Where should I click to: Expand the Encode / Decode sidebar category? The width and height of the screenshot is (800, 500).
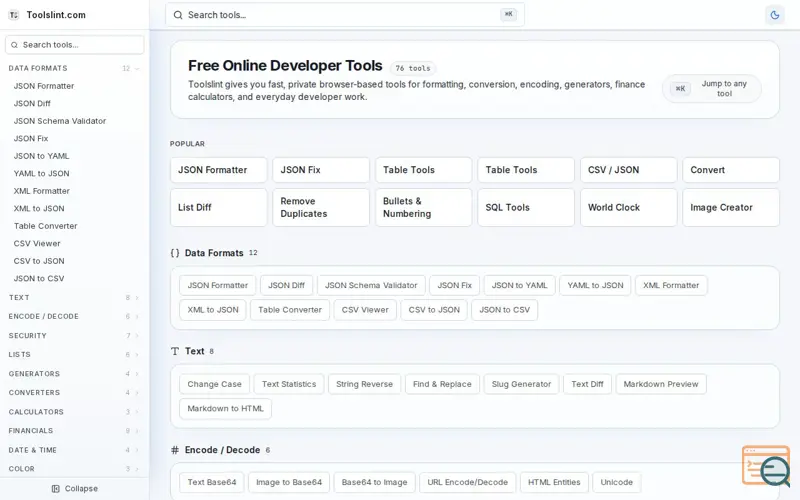tap(74, 316)
